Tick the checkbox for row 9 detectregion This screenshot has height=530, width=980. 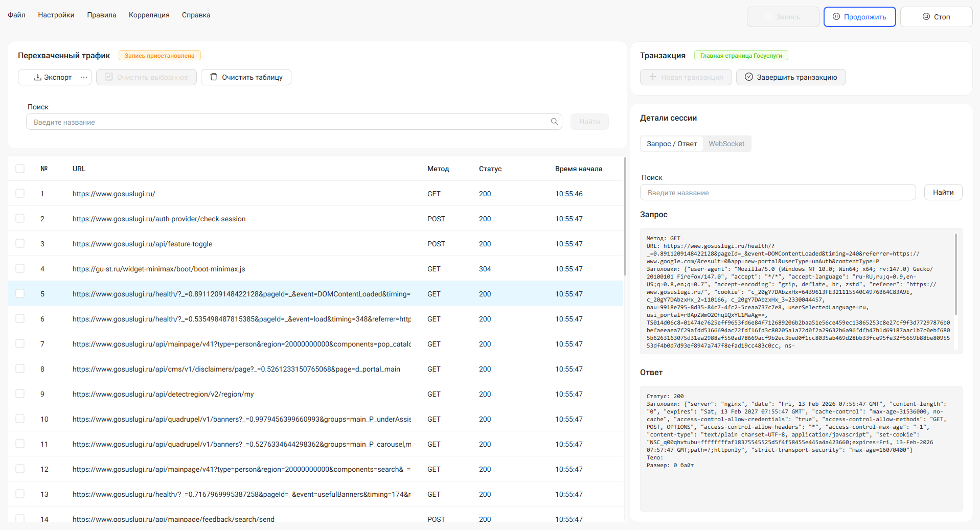[x=20, y=394]
